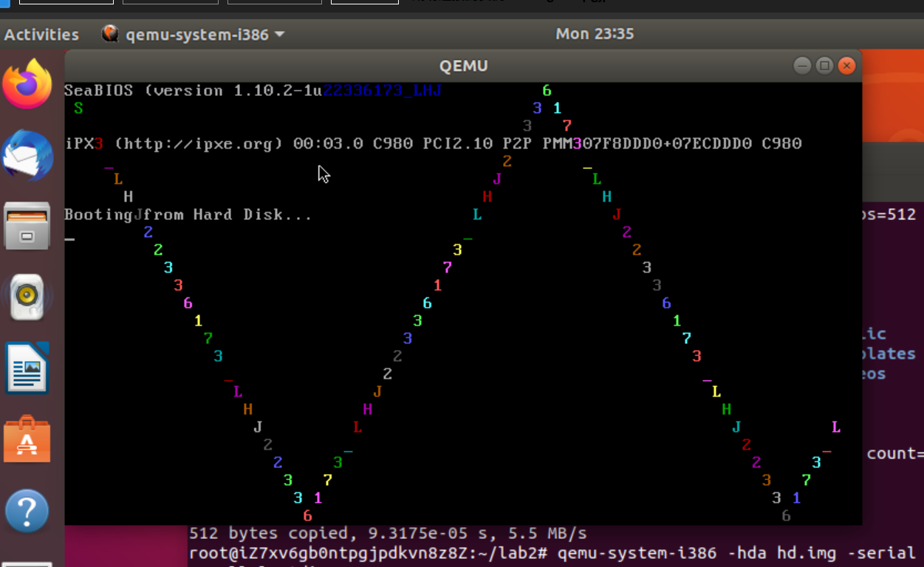Minimize the QEMU window

click(803, 66)
